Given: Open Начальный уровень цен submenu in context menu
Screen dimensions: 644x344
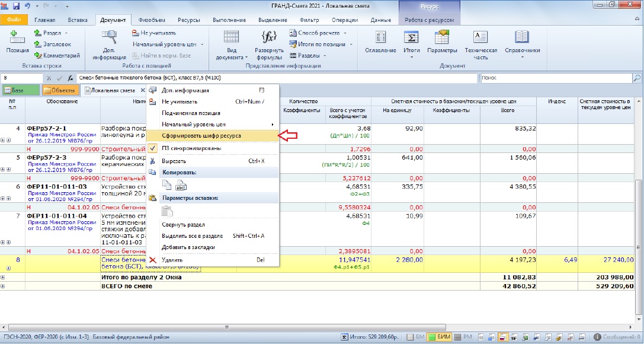Looking at the screenshot, I should tap(213, 124).
